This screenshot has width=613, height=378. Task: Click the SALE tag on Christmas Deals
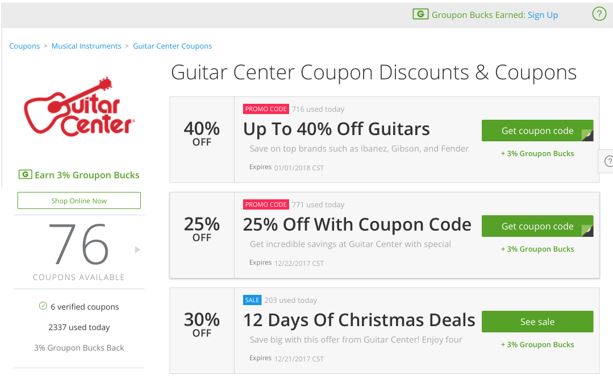point(252,300)
